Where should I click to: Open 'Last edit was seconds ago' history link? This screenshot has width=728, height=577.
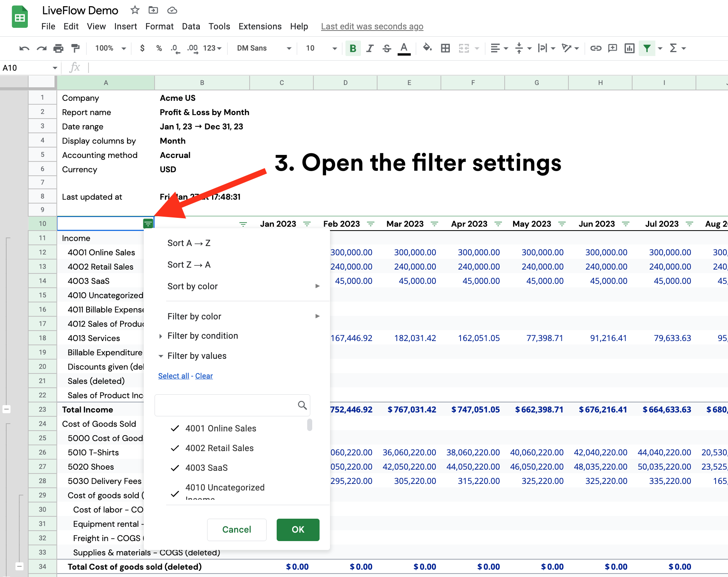coord(372,26)
